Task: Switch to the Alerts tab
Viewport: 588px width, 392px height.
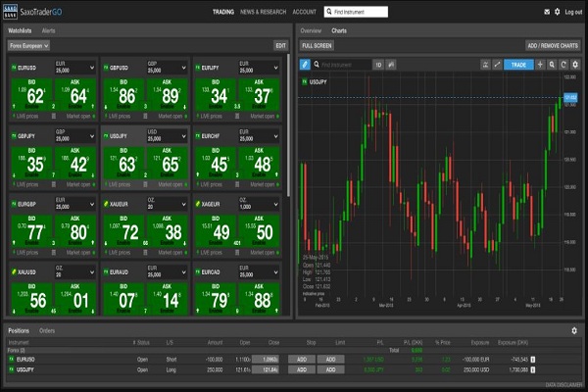Action: 48,30
